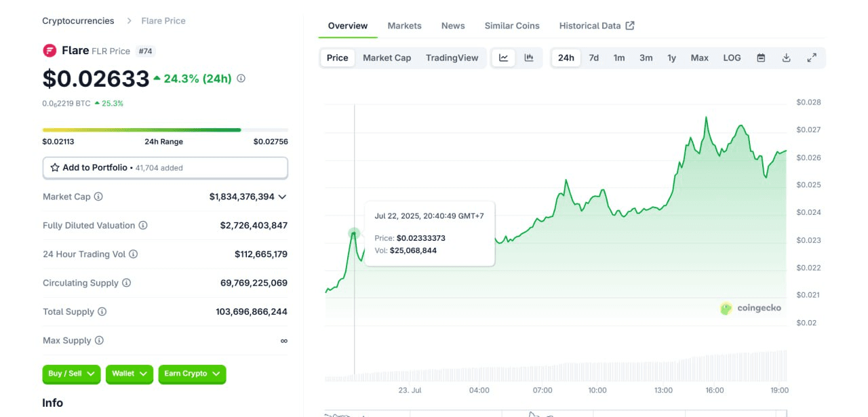This screenshot has height=417, width=868.
Task: Switch to the candlestick chart icon
Action: [x=529, y=58]
